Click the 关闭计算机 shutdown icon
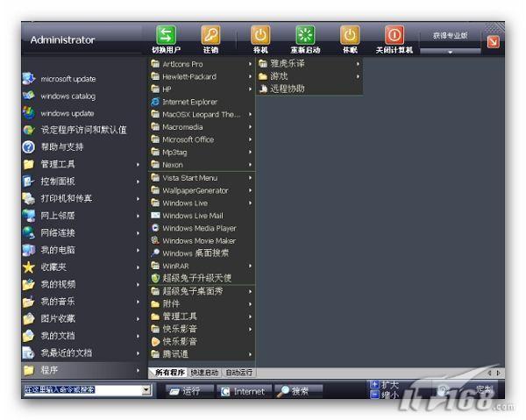This screenshot has height=420, width=526. (394, 35)
